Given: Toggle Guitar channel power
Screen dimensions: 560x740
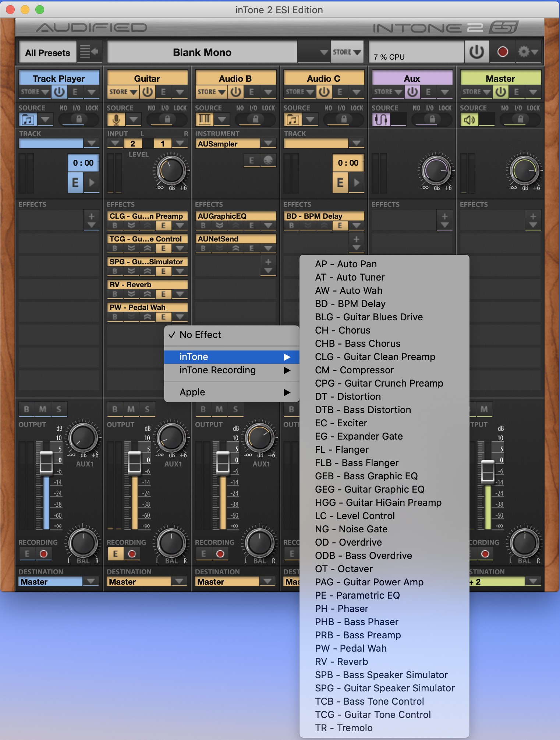Looking at the screenshot, I should 148,92.
